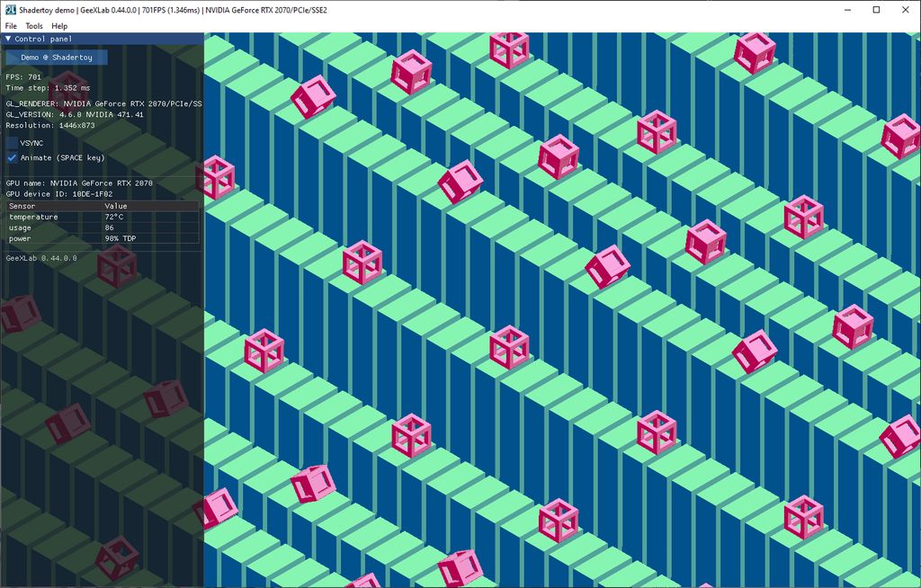This screenshot has height=588, width=921.
Task: Click the Control panel title bar text
Action: (x=43, y=39)
